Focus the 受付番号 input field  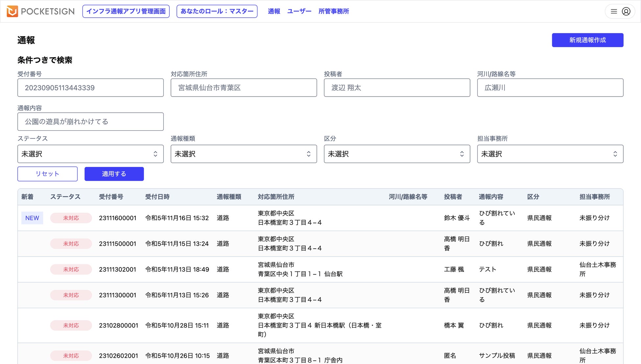(90, 88)
